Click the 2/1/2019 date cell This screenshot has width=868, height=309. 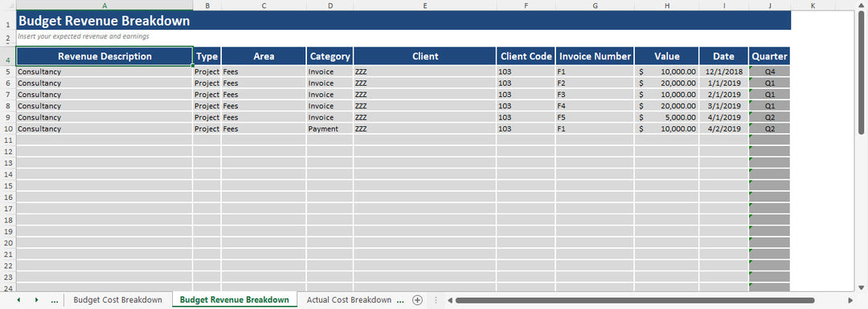(723, 95)
